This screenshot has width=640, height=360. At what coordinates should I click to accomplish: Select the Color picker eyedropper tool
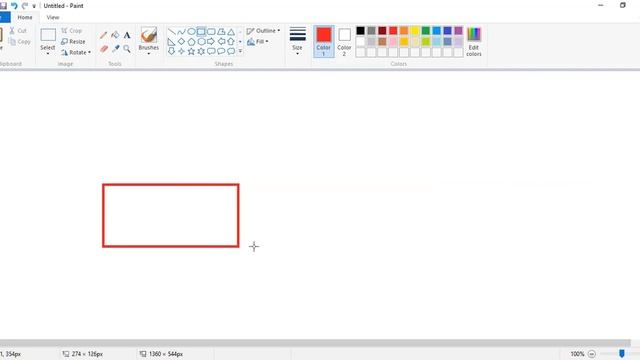click(x=116, y=49)
